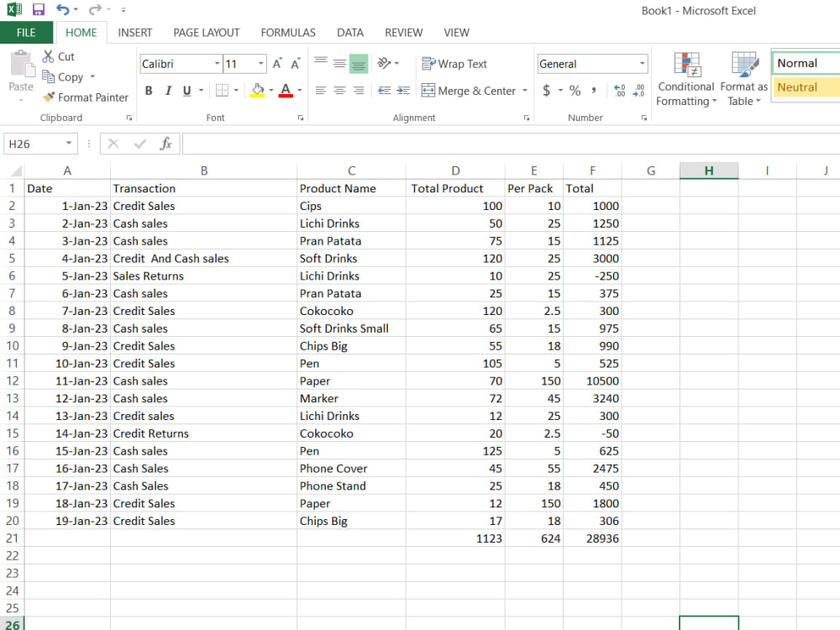
Task: Switch to the DATA tab
Action: 350,33
